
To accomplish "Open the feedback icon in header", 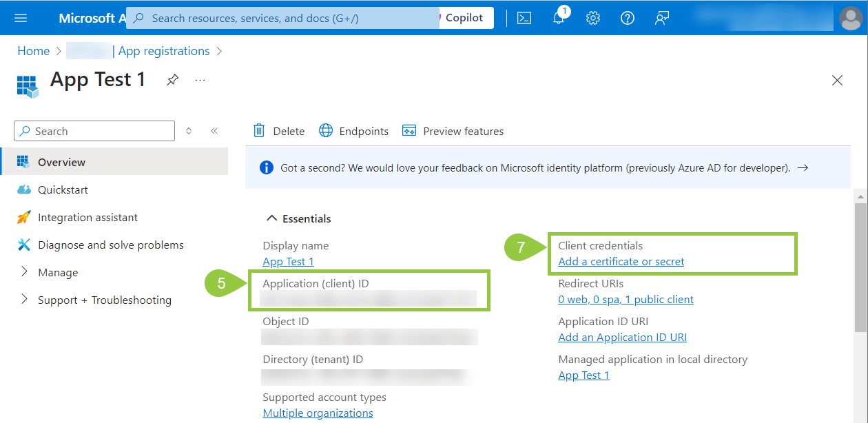I will pyautogui.click(x=662, y=18).
